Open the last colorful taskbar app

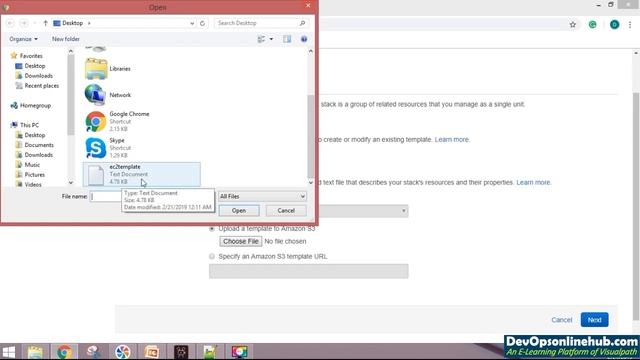[x=239, y=352]
